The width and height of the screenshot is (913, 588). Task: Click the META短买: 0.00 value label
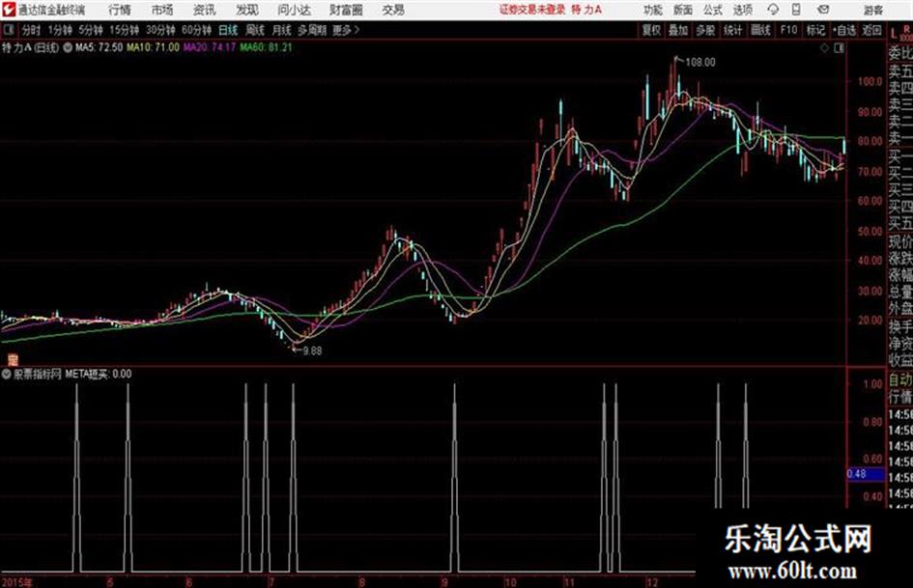[x=99, y=374]
